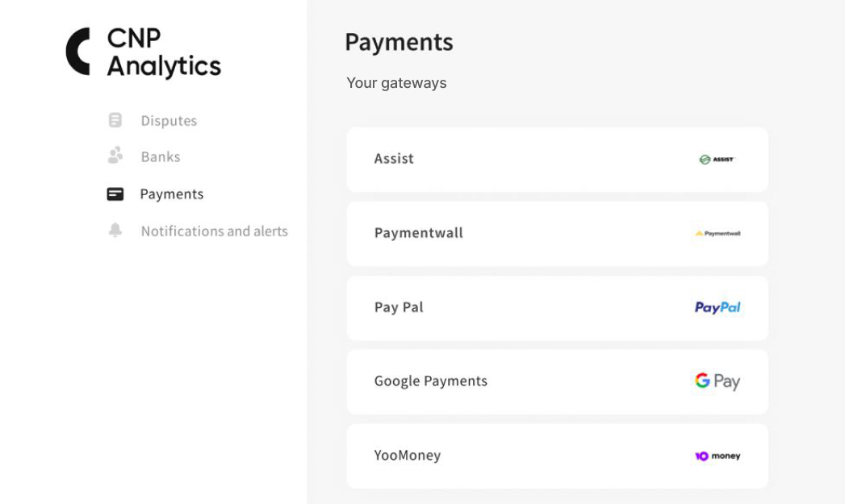Image resolution: width=845 pixels, height=504 pixels.
Task: Go to the Banks section
Action: coord(160,157)
